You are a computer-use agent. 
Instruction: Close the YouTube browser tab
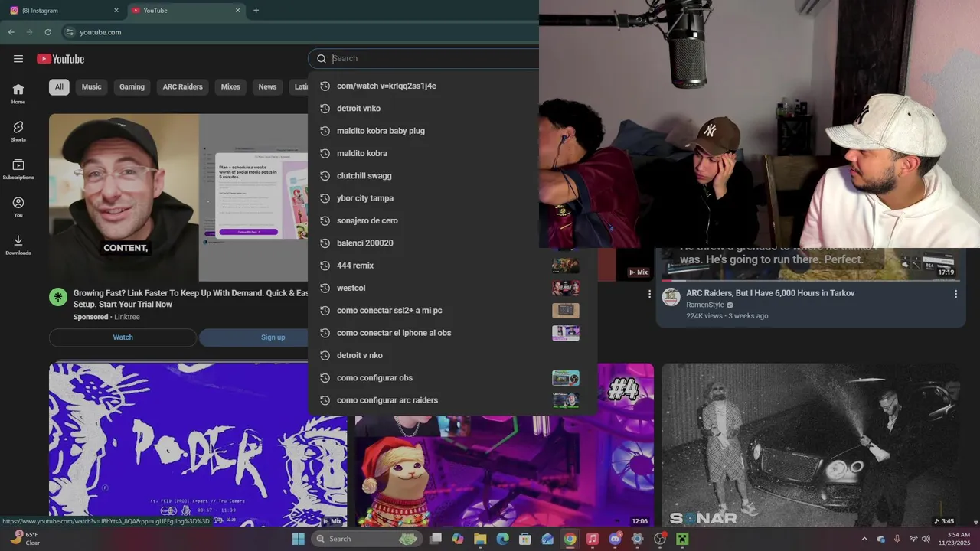click(x=237, y=11)
